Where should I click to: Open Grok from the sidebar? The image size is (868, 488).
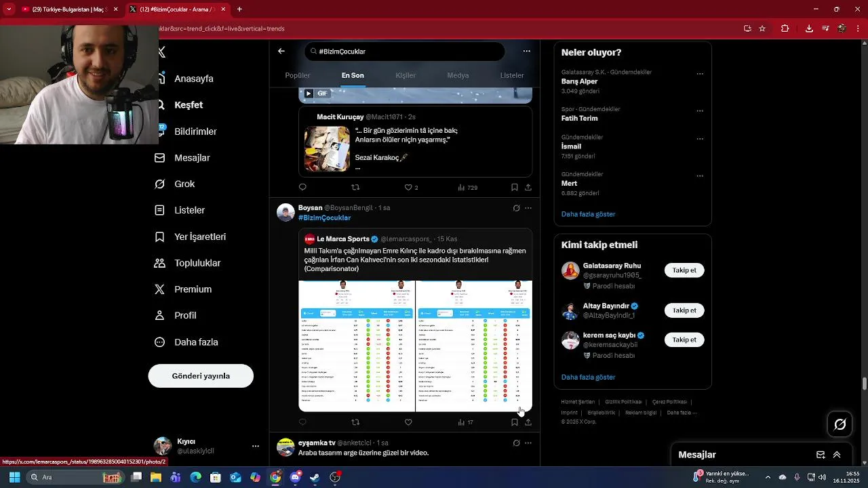tap(184, 184)
